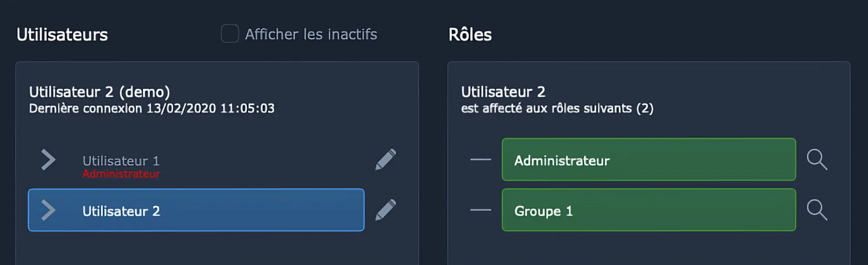
Task: Edit Utilisateur 1 with the pencil icon
Action: coord(385,159)
